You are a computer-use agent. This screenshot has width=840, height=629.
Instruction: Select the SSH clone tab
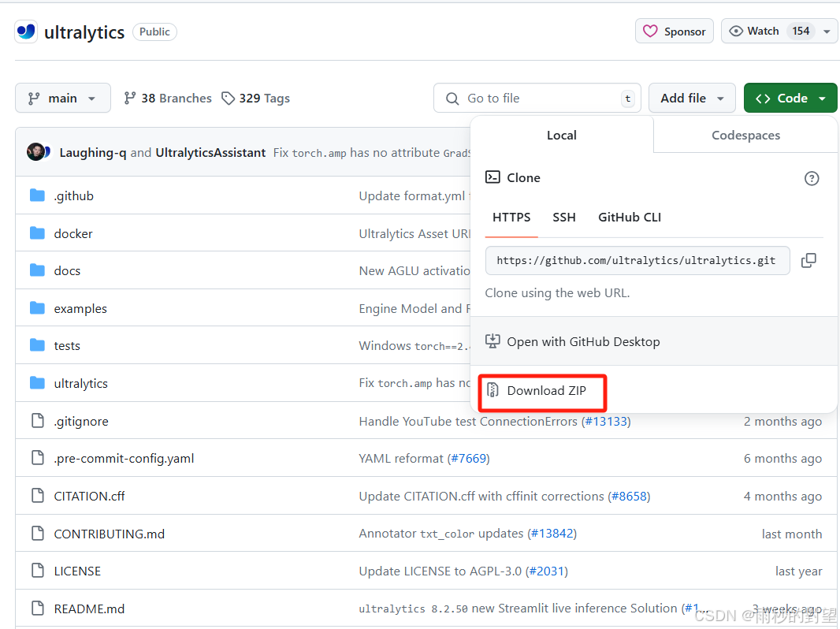coord(564,217)
